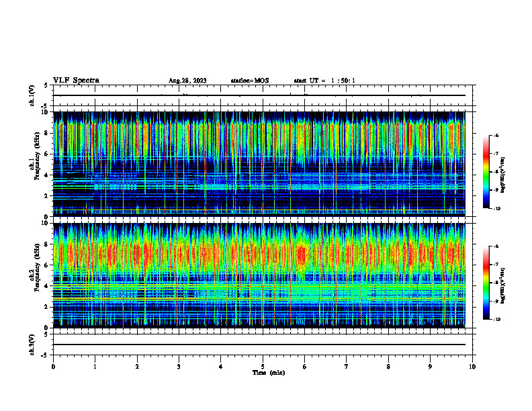Click time axis tick label "5"
The width and height of the screenshot is (532, 411).
(263, 367)
